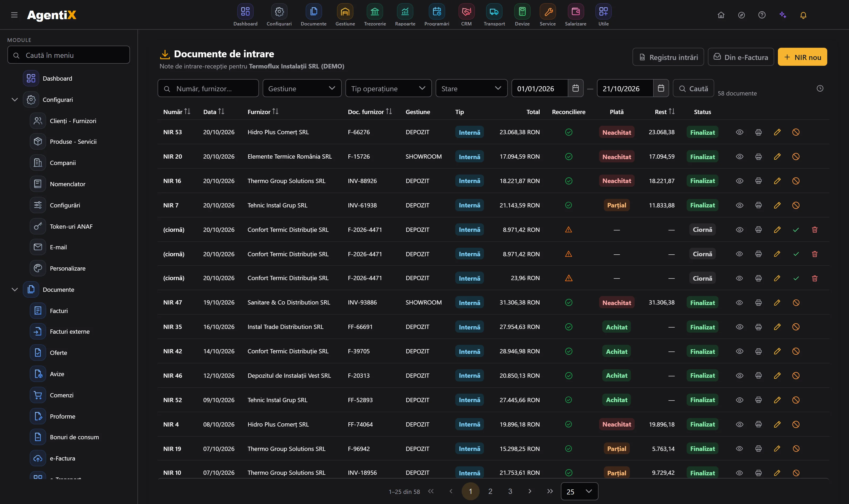Click the Caută search button
The height and width of the screenshot is (504, 849).
(x=693, y=88)
